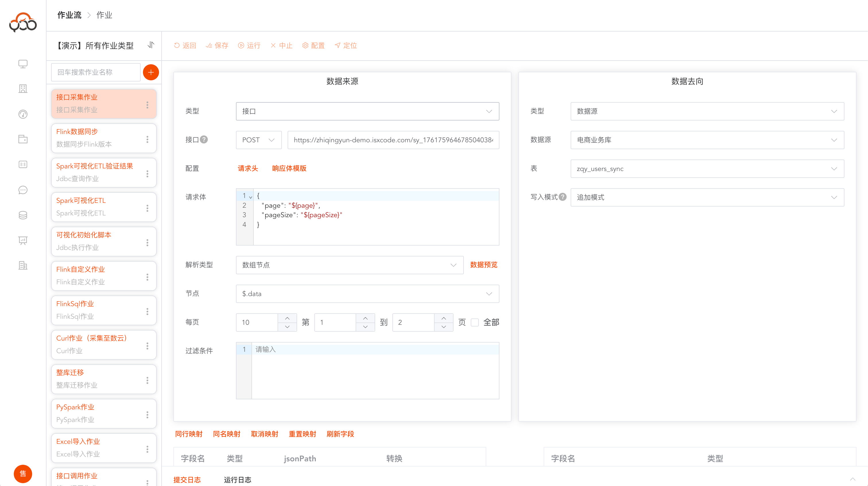868x486 pixels.
Task: Expand the 解析类型 数组节点 dropdown
Action: pos(349,265)
